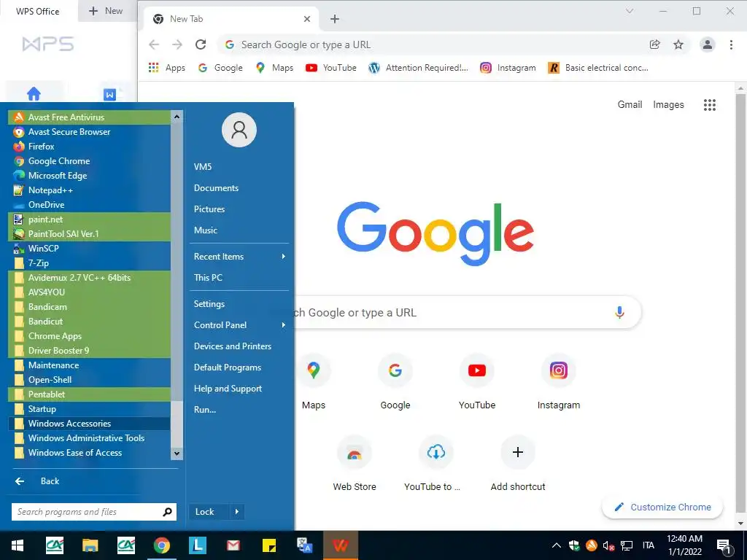The height and width of the screenshot is (560, 747).
Task: Open the Images link
Action: [668, 104]
